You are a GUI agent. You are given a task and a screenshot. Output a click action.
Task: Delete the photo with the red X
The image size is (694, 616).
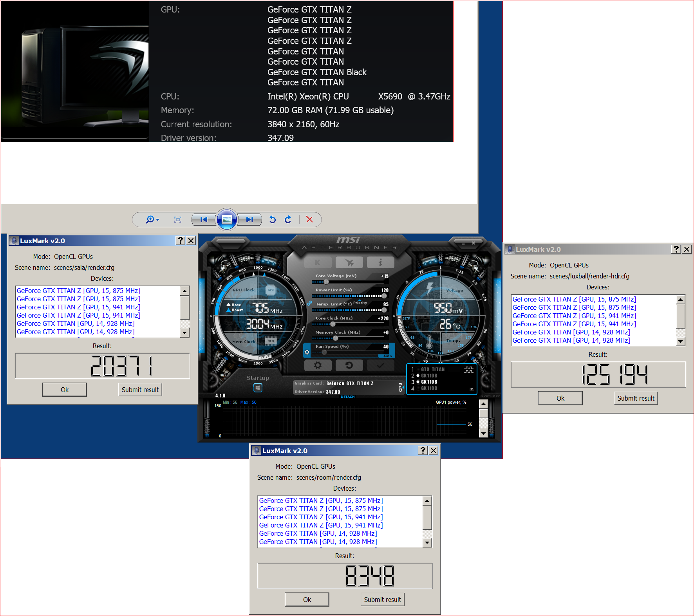pos(309,220)
